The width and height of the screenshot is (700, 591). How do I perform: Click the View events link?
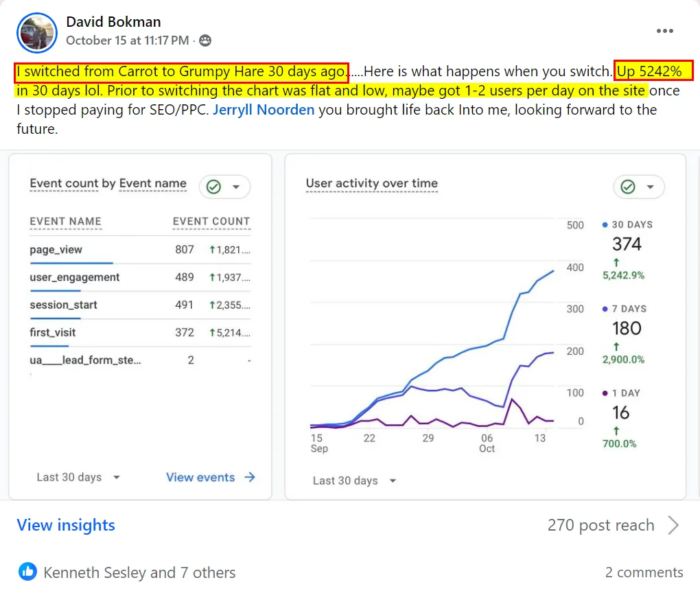tap(200, 477)
